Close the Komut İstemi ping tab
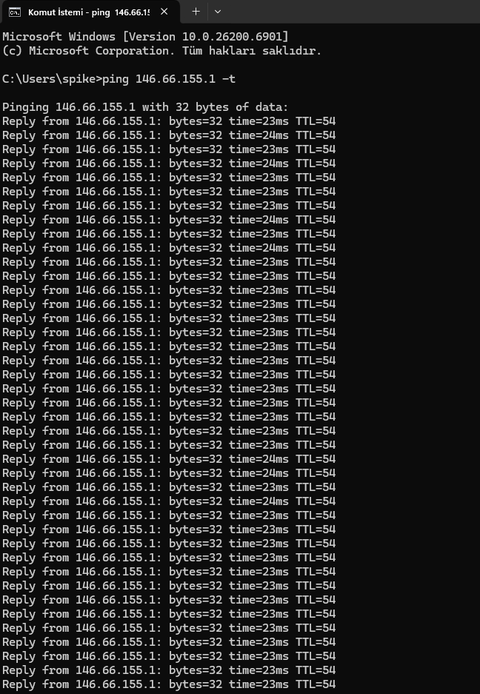This screenshot has height=694, width=480. (x=164, y=12)
